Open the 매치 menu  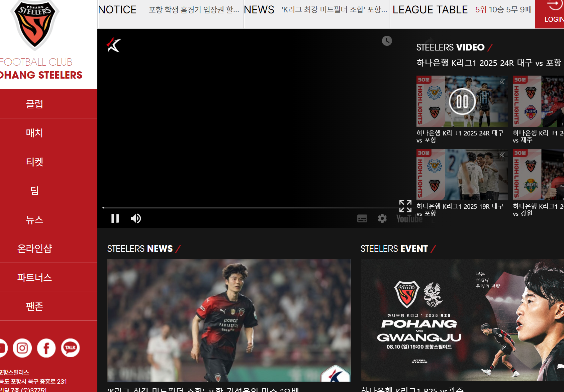[x=35, y=133]
